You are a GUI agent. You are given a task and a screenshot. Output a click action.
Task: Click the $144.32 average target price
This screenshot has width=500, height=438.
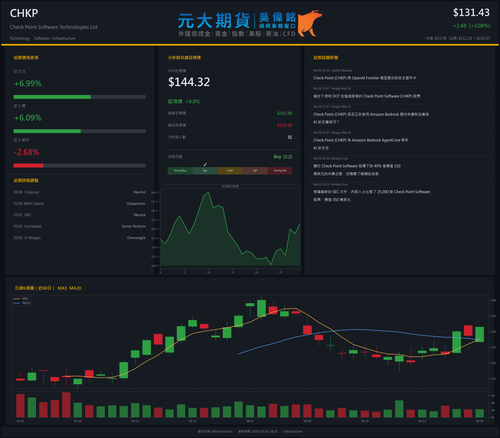pos(189,82)
